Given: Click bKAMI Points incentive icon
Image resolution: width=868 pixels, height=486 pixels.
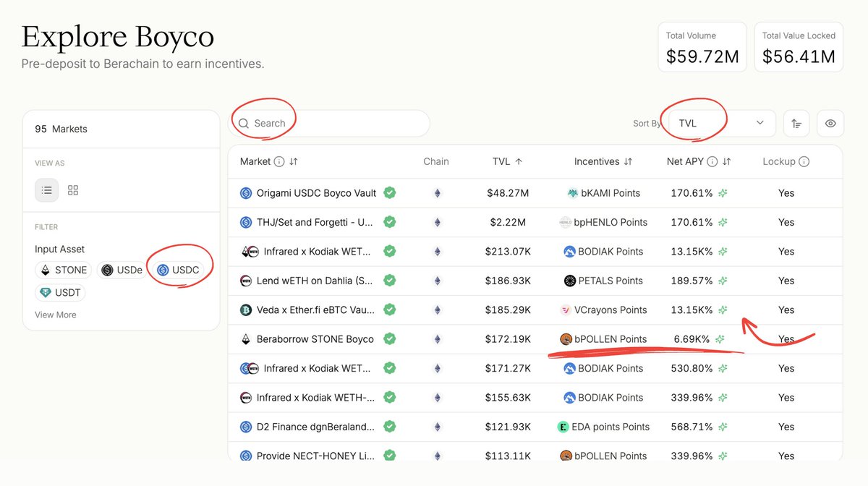Looking at the screenshot, I should (574, 193).
